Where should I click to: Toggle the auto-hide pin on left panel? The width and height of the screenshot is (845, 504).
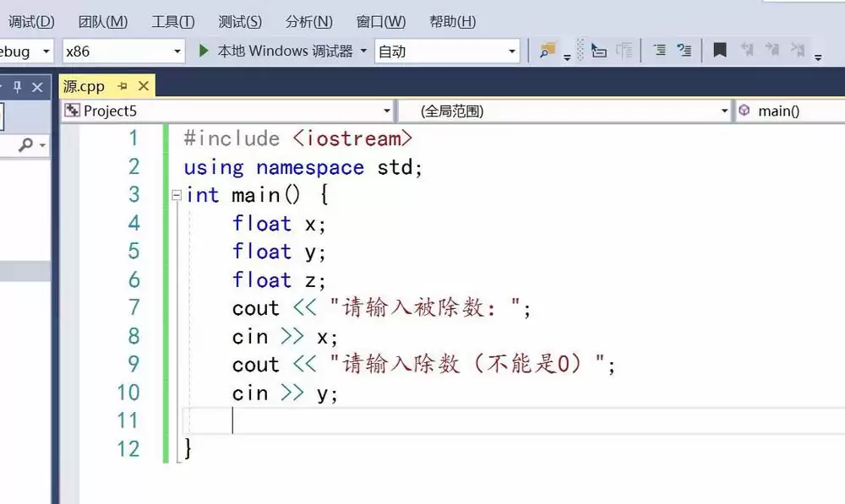pos(18,87)
